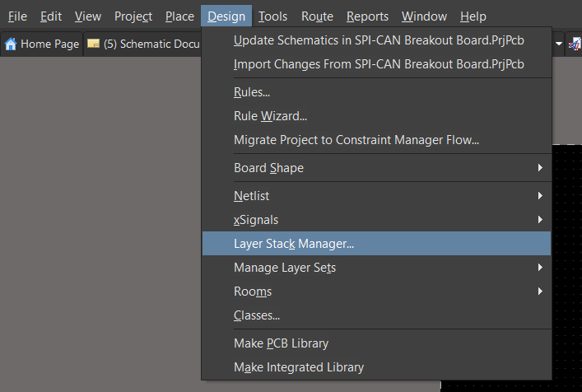
Task: Switch to the Home Page tab
Action: (x=42, y=44)
